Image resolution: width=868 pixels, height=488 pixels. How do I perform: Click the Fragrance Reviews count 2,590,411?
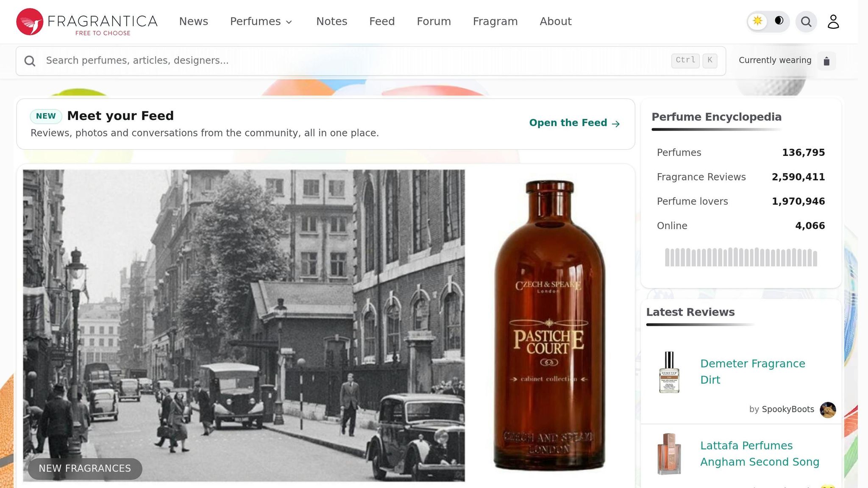798,177
